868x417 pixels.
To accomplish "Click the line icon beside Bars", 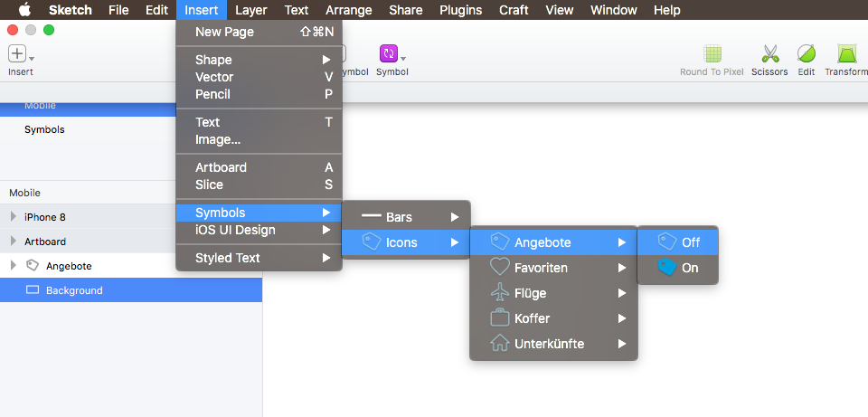I will 372,216.
